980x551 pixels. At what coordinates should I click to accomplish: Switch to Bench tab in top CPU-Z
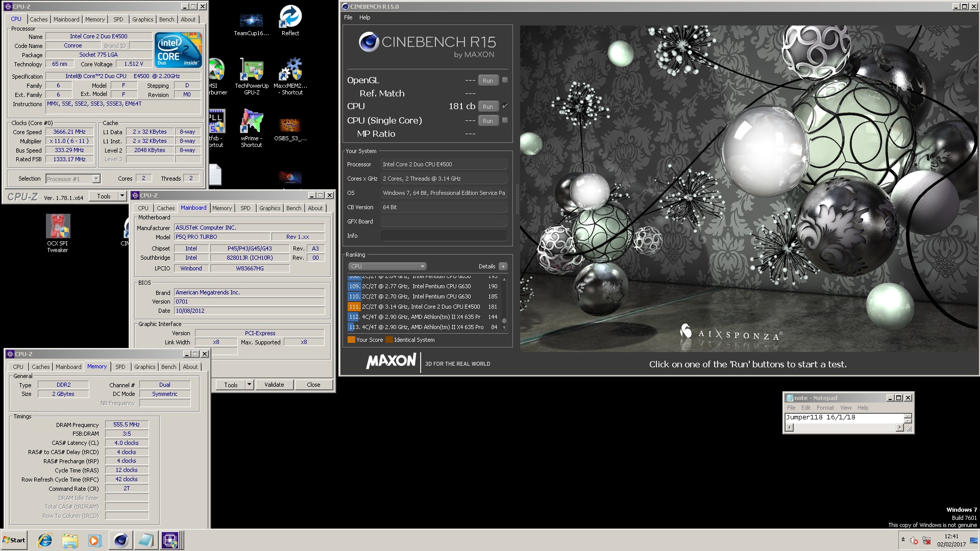coord(166,19)
